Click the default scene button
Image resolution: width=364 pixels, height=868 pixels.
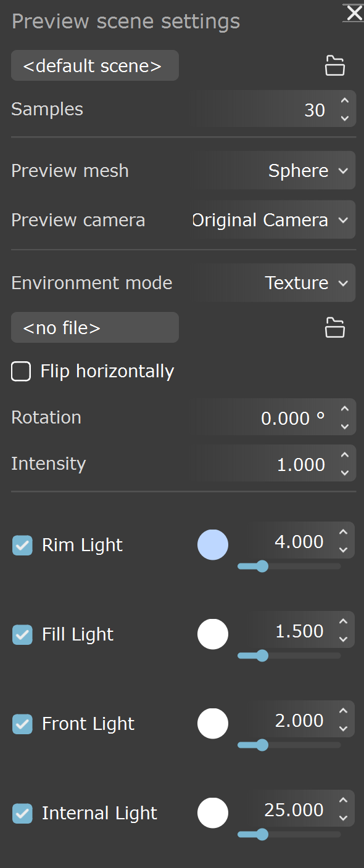pyautogui.click(x=95, y=65)
